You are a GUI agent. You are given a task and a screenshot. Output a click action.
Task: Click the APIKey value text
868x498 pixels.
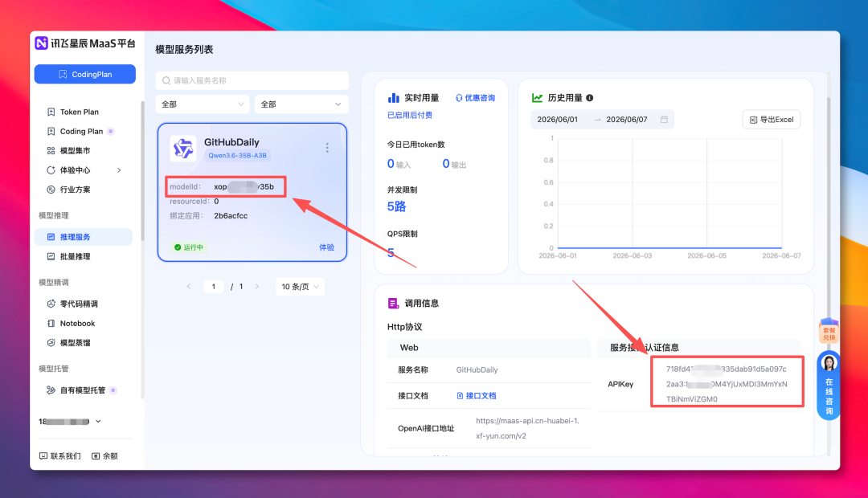[727, 384]
